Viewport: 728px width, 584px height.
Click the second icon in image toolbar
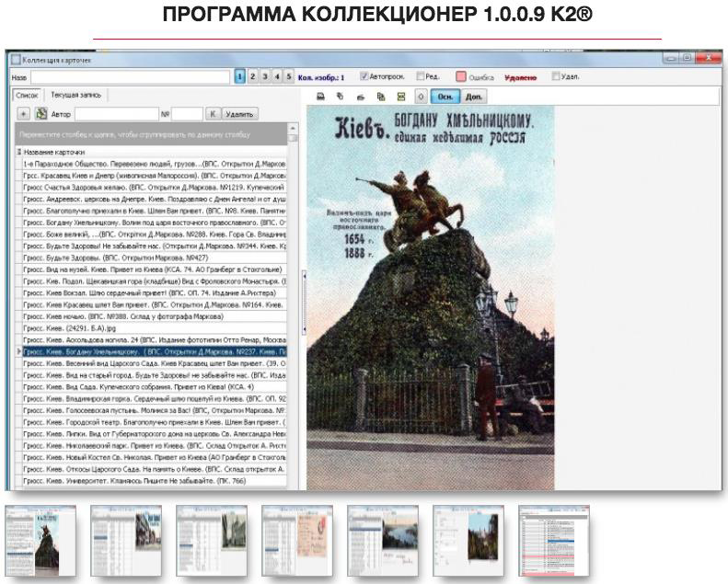coord(341,97)
